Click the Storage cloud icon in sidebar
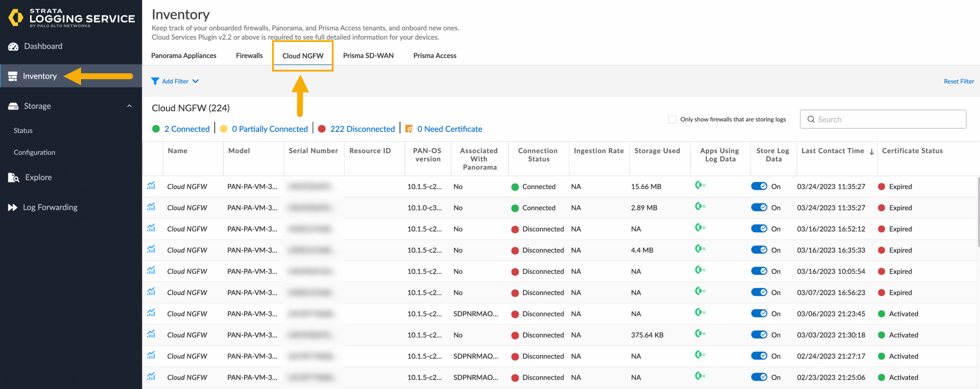Image resolution: width=980 pixels, height=389 pixels. click(x=13, y=106)
